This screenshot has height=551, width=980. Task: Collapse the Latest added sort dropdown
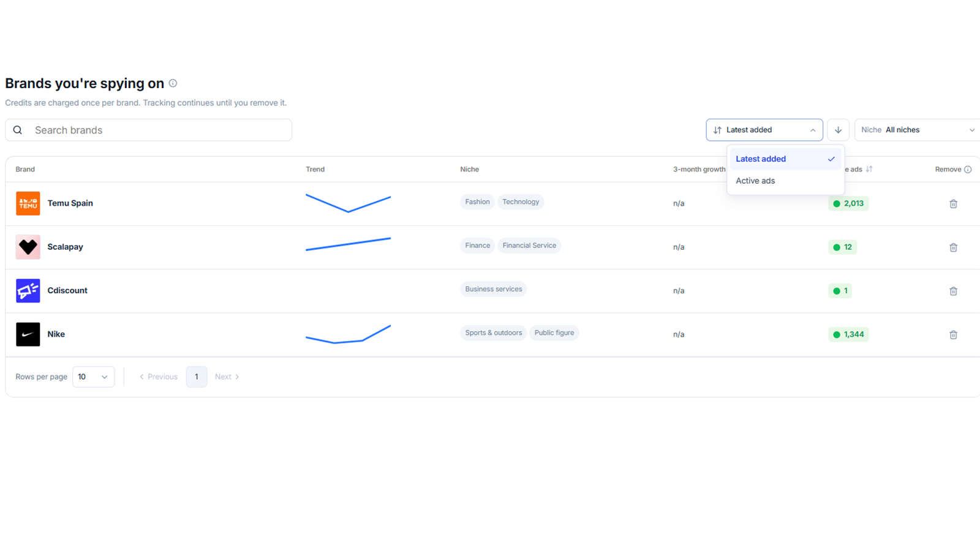764,130
